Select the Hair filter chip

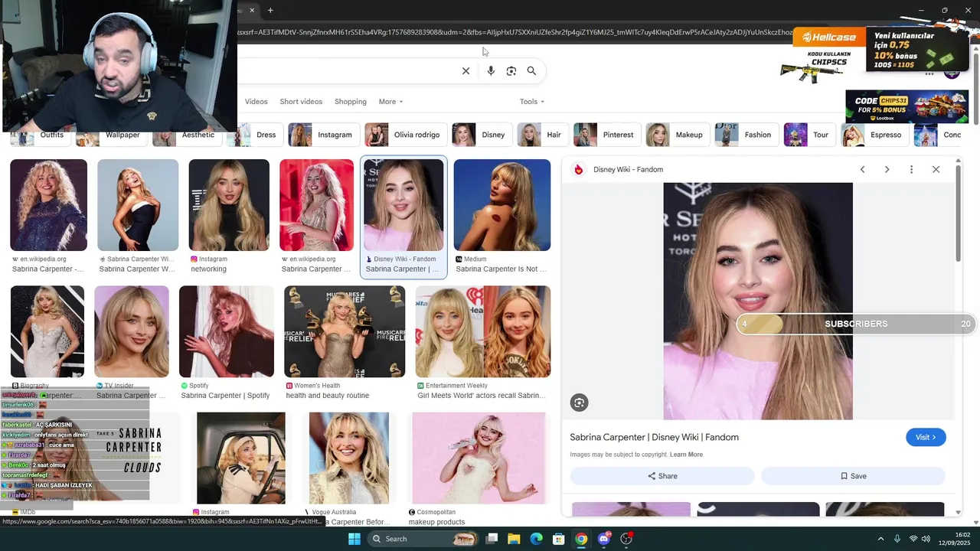[542, 135]
